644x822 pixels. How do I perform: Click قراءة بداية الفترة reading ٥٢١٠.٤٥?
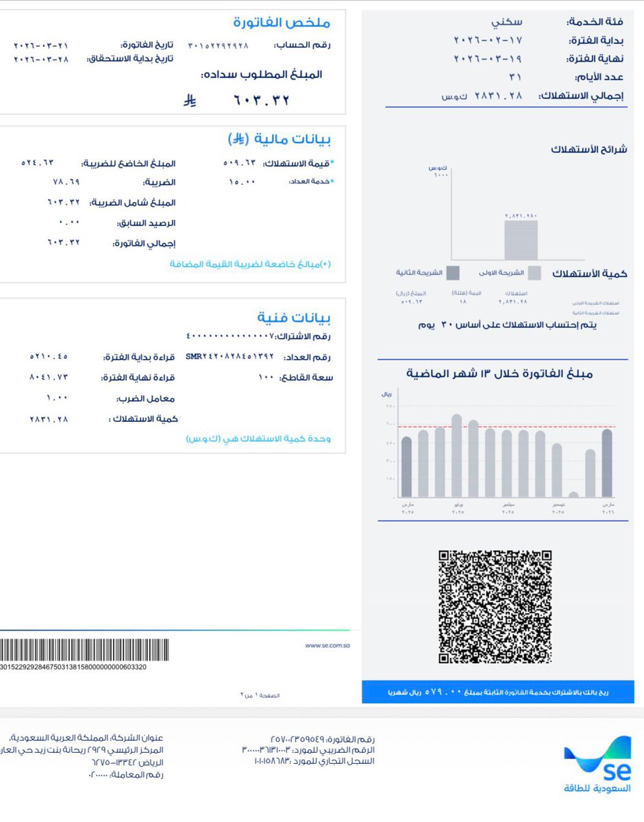[49, 357]
